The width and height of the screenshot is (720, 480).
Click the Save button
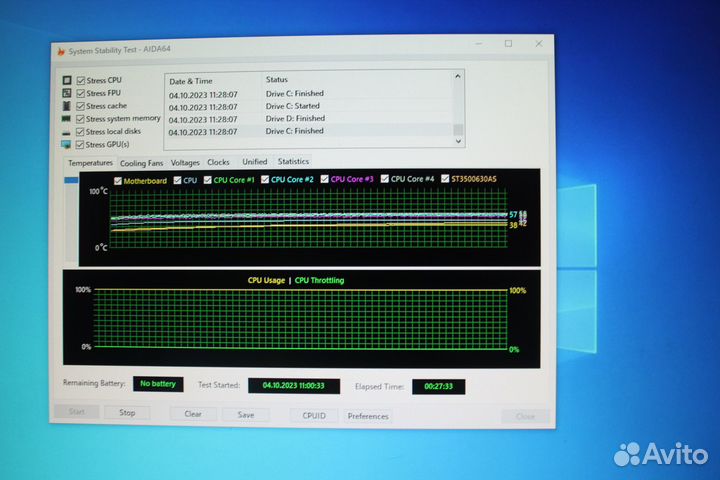point(246,415)
